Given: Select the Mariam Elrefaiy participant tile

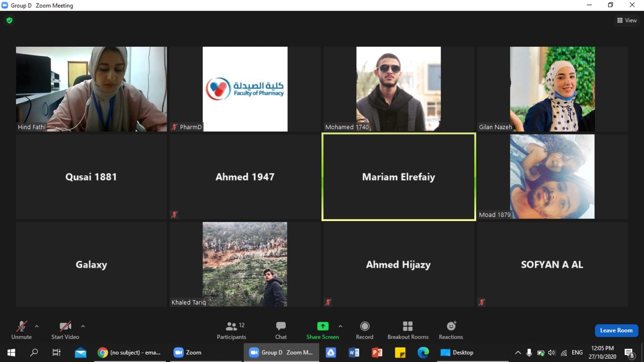Looking at the screenshot, I should [x=398, y=177].
